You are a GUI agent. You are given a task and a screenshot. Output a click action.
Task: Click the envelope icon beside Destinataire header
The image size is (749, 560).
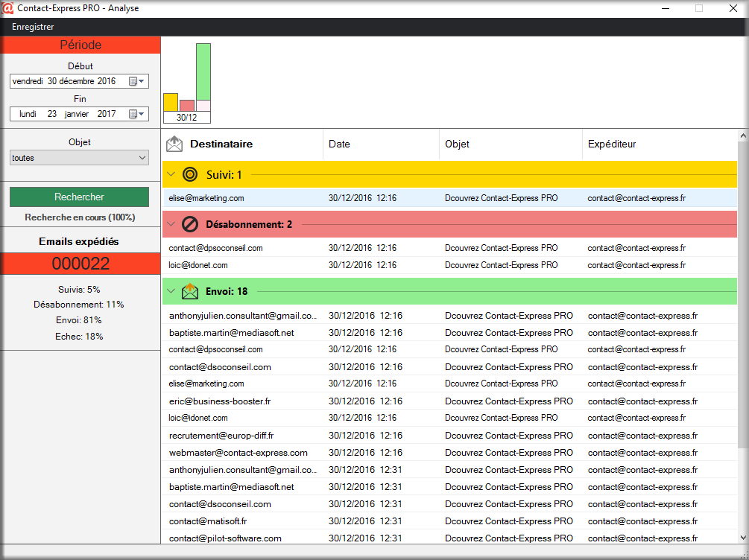pos(174,144)
